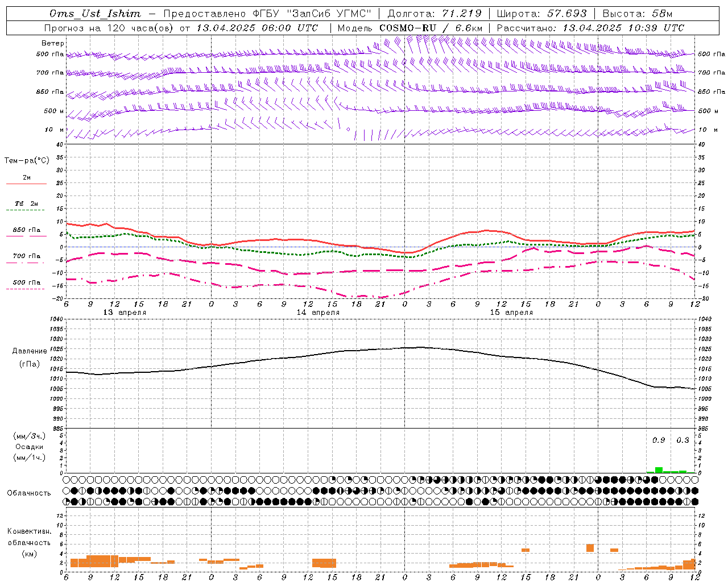728x582 pixels.
Task: Click the 850 гПа entry in the temperature legend
Action: (x=27, y=230)
